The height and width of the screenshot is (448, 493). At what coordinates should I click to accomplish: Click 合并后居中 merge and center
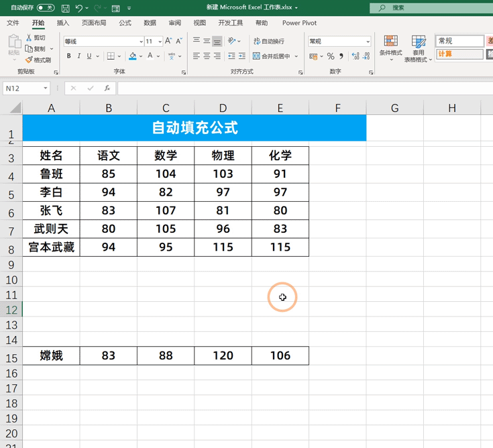click(x=272, y=56)
